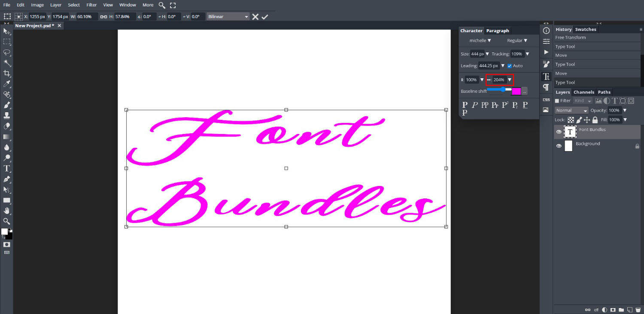Add new adjustment layer half-circle icon
The height and width of the screenshot is (314, 644).
tap(605, 310)
